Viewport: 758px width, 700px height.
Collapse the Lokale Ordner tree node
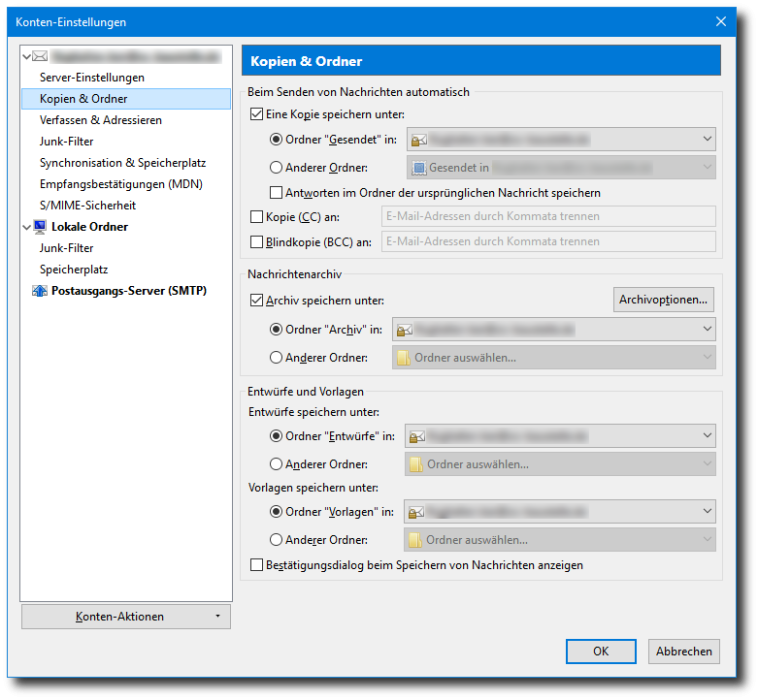click(x=28, y=227)
